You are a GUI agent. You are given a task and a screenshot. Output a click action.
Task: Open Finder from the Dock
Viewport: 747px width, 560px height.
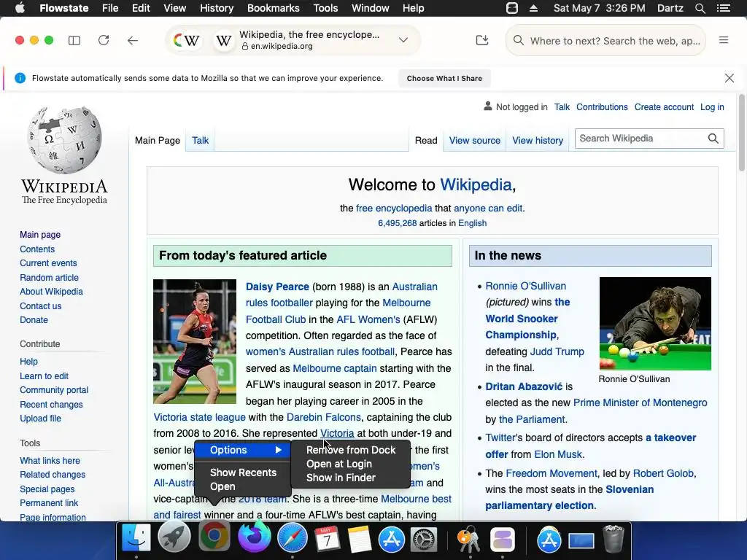(136, 538)
